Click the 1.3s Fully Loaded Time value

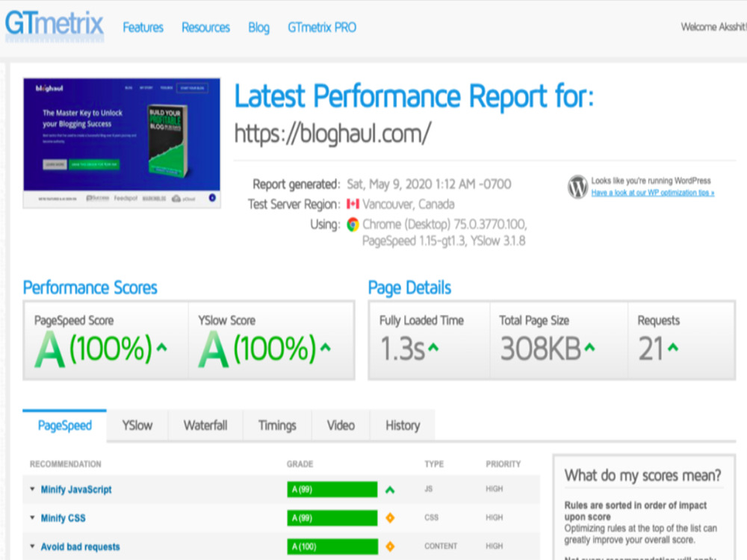tap(402, 349)
